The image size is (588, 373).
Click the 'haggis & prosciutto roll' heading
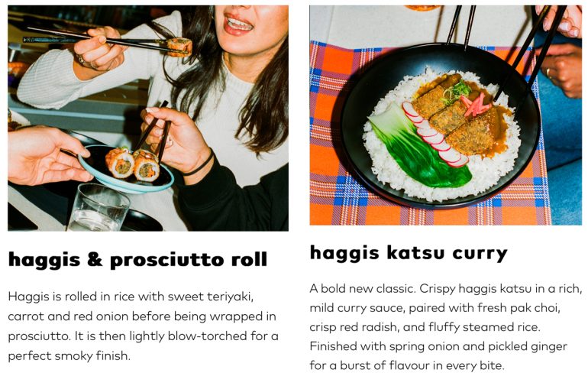point(137,260)
